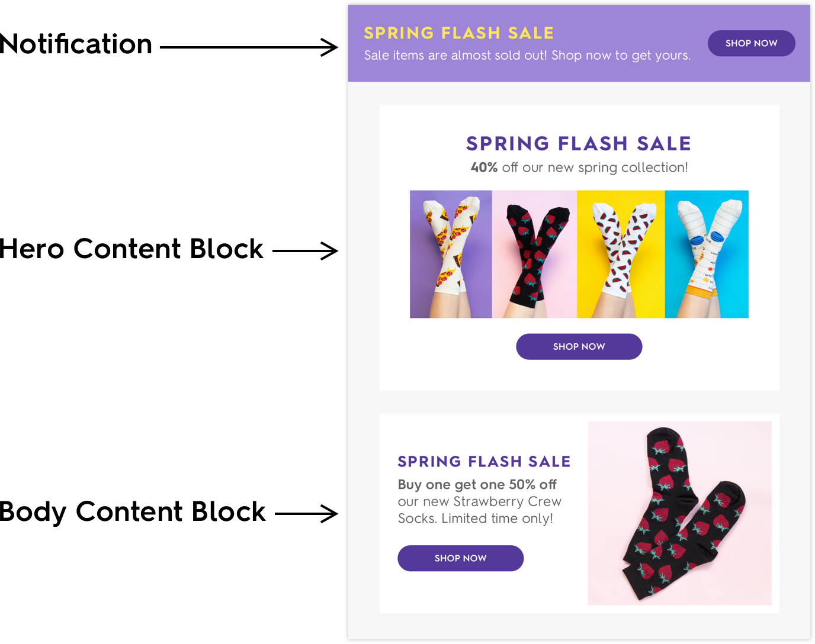
Task: Click body block Spring Flash Sale heading
Action: pos(484,462)
